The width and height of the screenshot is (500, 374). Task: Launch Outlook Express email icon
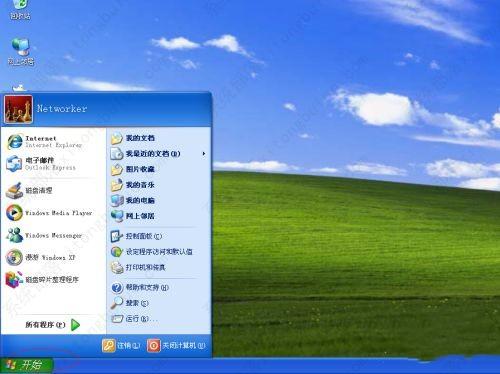[14, 163]
